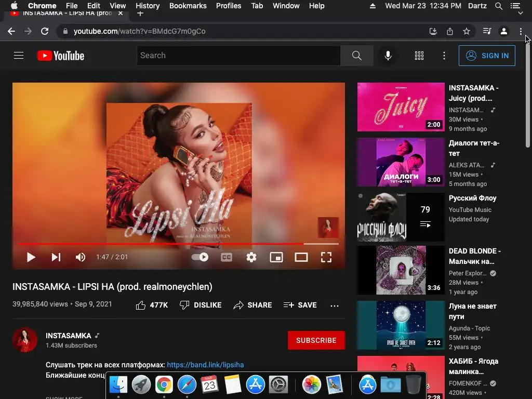Open the band.link/lipsiha link

tap(205, 365)
